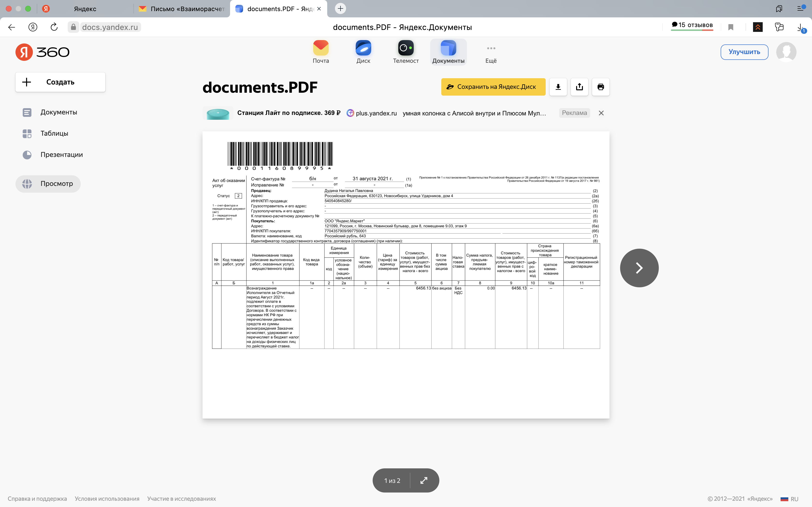The width and height of the screenshot is (812, 507).
Task: Click the docs.yandex.ru address field
Action: click(x=110, y=27)
